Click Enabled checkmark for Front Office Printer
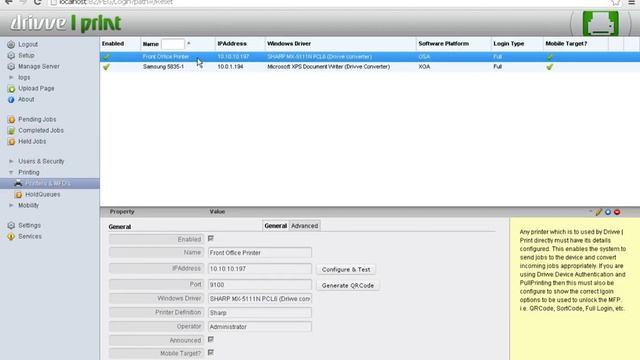The width and height of the screenshot is (640, 360). pyautogui.click(x=106, y=57)
